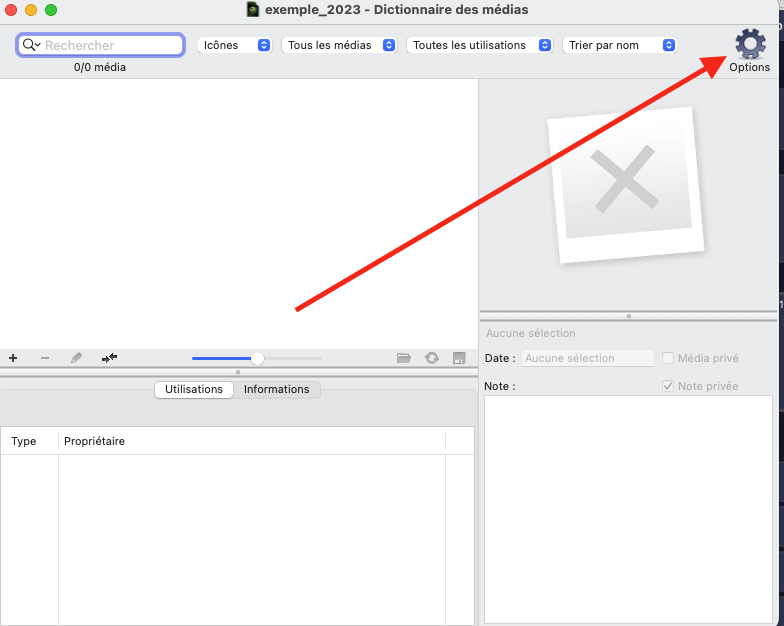This screenshot has width=784, height=626.
Task: Click in the Rechercher search field
Action: point(110,45)
